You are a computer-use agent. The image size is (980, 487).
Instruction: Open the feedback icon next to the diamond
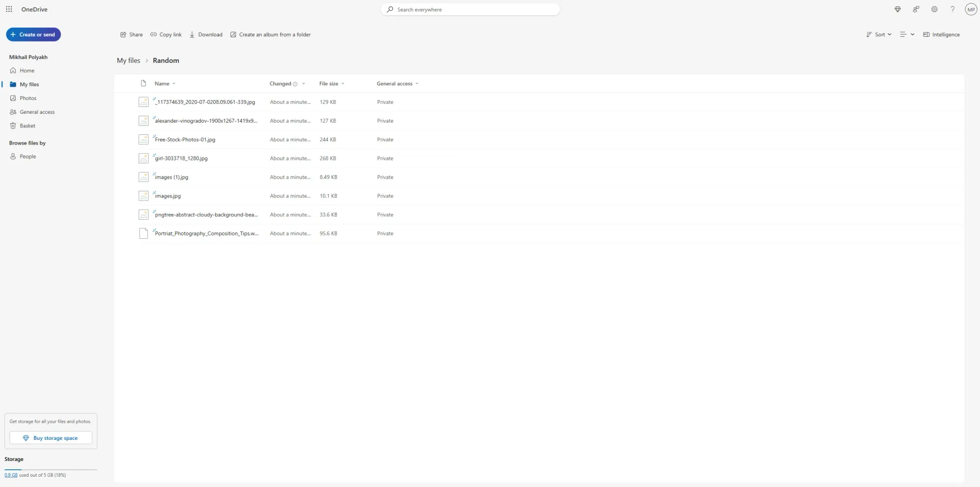coord(915,9)
